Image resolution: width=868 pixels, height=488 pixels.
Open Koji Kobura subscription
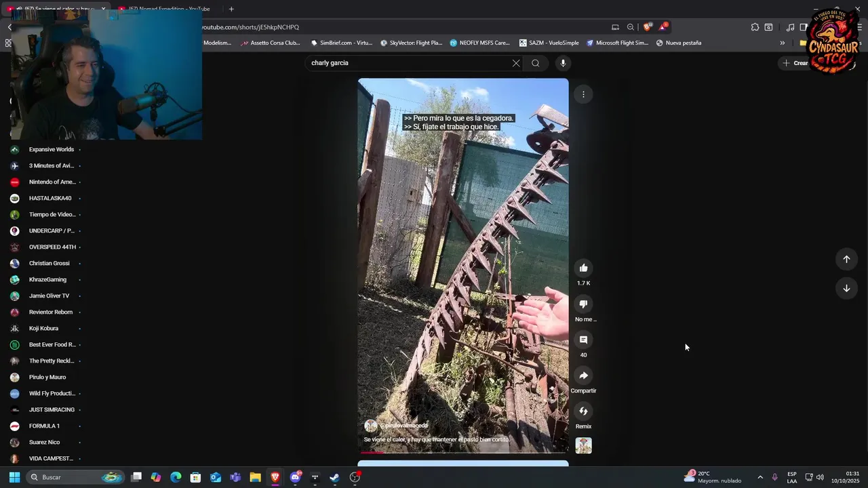[45, 328]
